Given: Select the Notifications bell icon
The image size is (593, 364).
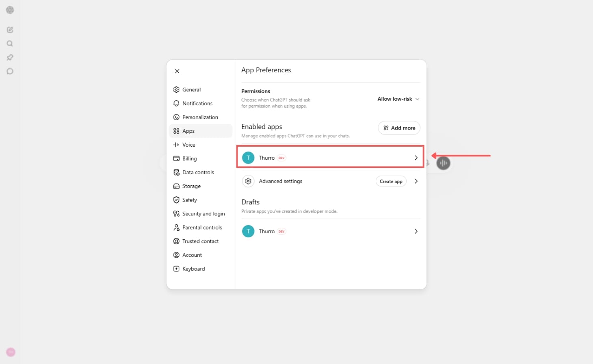Looking at the screenshot, I should pos(176,104).
